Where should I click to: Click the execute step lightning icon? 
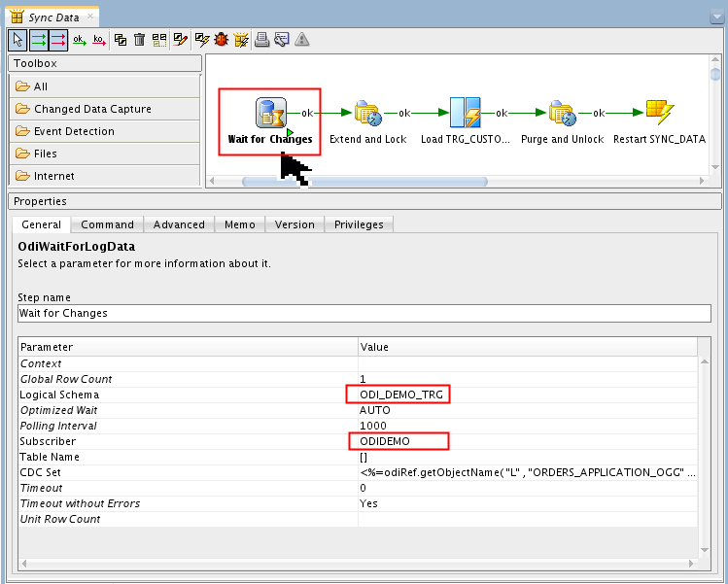202,40
